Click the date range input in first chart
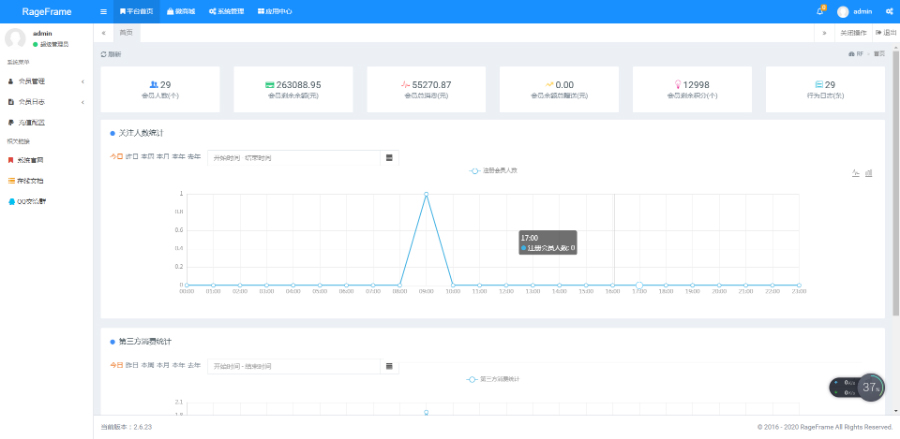This screenshot has width=900, height=439. (295, 157)
